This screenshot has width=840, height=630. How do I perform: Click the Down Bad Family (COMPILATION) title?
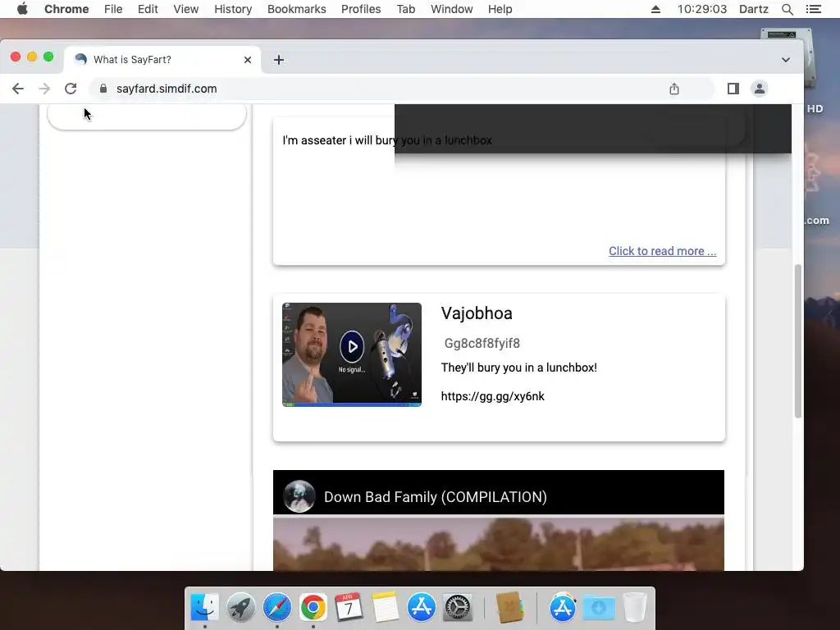[435, 497]
